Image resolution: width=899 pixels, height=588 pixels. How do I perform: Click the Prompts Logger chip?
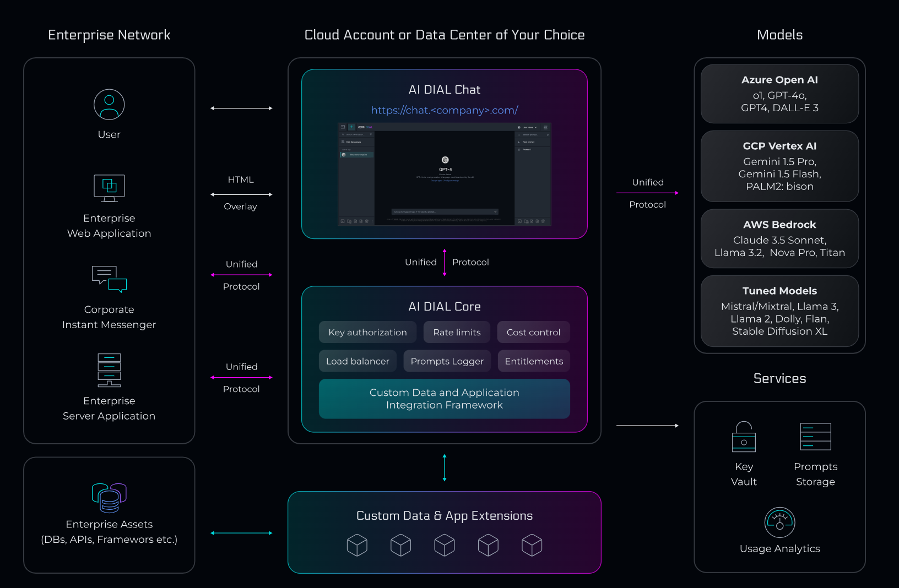pyautogui.click(x=447, y=361)
